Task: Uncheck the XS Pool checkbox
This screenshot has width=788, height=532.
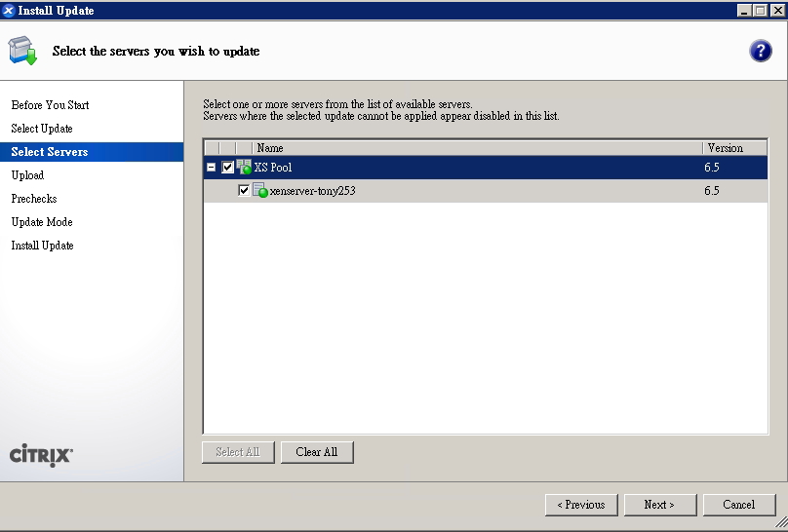Action: coord(227,168)
